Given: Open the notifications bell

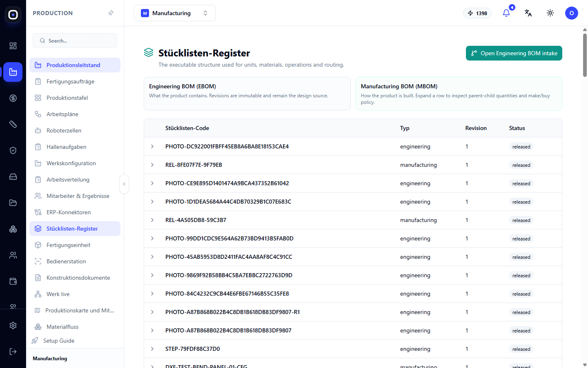Looking at the screenshot, I should [x=506, y=13].
